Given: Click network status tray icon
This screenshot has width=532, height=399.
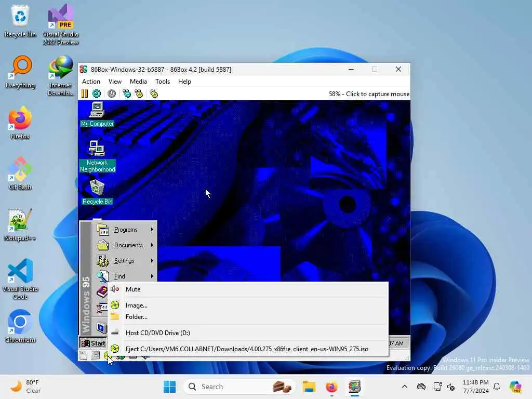Looking at the screenshot, I should 437,387.
